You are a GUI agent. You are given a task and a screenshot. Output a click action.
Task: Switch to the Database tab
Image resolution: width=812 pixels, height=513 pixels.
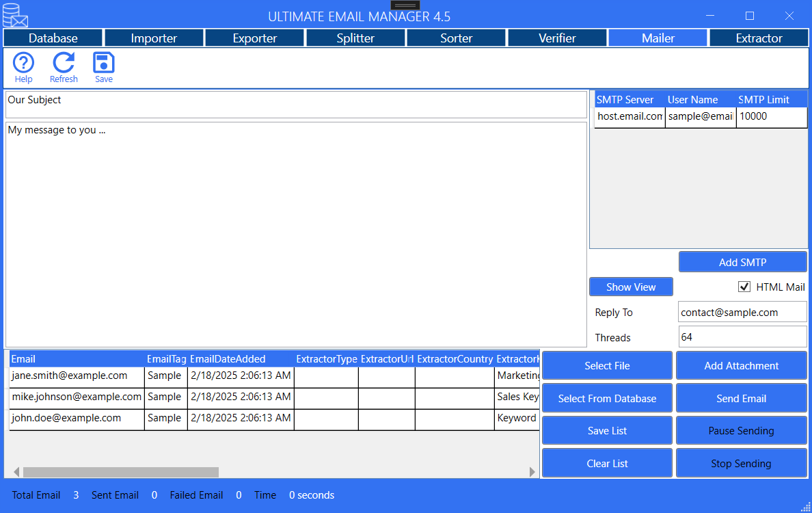click(x=52, y=38)
